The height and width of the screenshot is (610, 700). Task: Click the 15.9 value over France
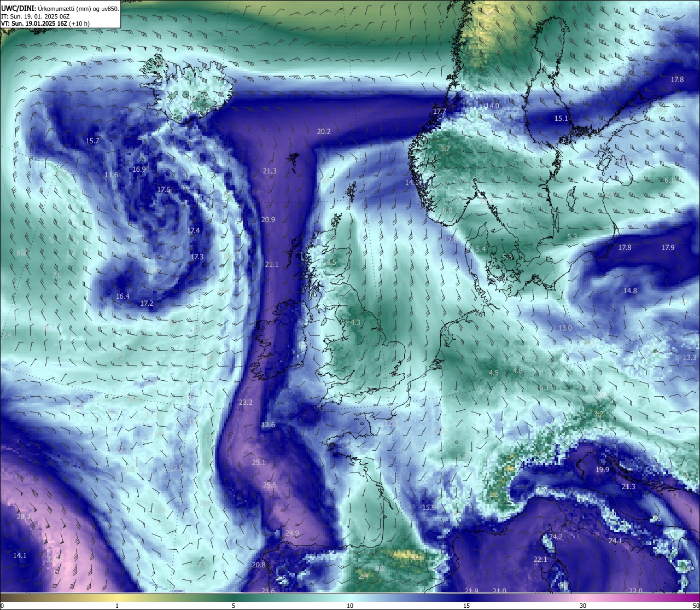click(x=429, y=507)
